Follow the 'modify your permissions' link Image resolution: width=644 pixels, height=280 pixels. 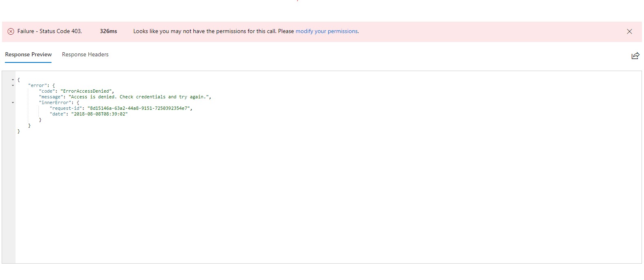point(327,31)
